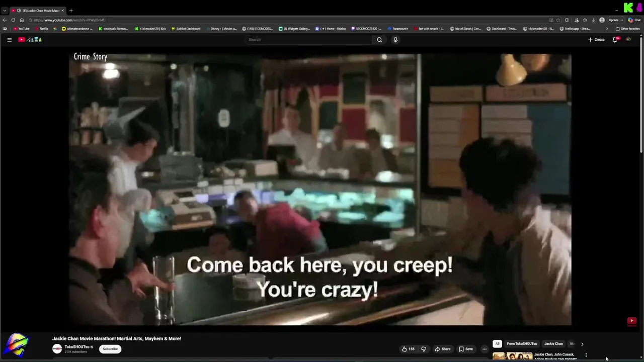Open the Disney+ Movies bookmark

pos(221,29)
